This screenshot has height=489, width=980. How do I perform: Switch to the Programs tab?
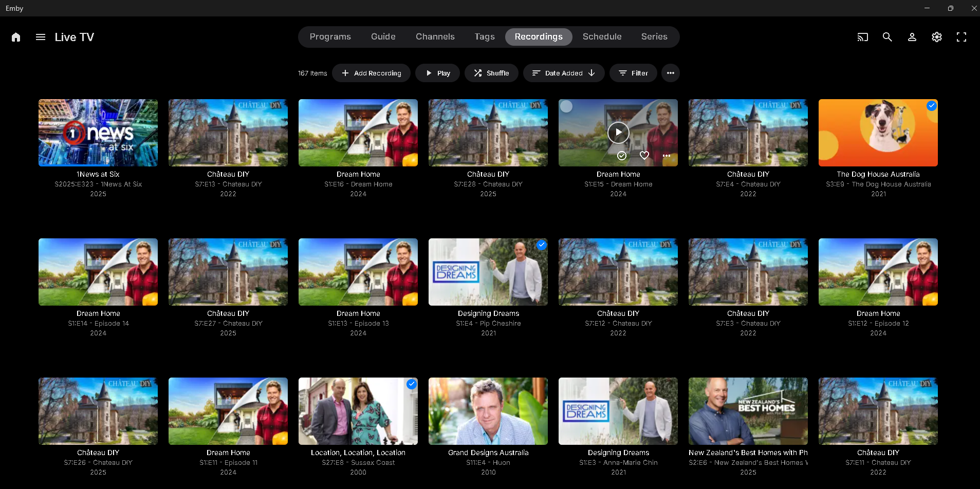click(330, 37)
